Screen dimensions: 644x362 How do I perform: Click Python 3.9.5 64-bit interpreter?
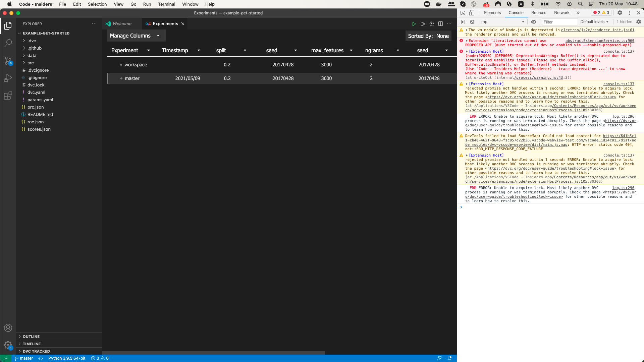pyautogui.click(x=67, y=358)
